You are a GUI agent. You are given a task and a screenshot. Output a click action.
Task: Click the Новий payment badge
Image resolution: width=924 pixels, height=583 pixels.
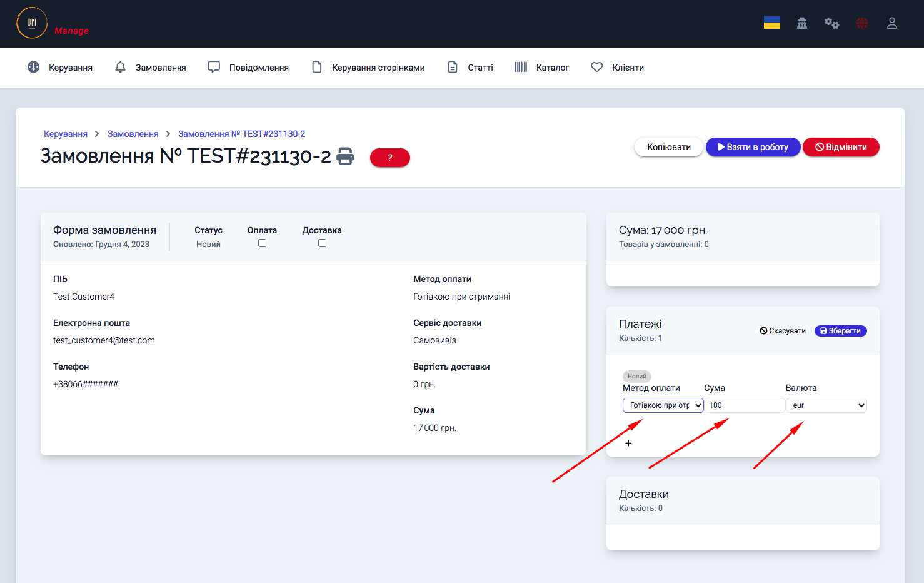(637, 377)
